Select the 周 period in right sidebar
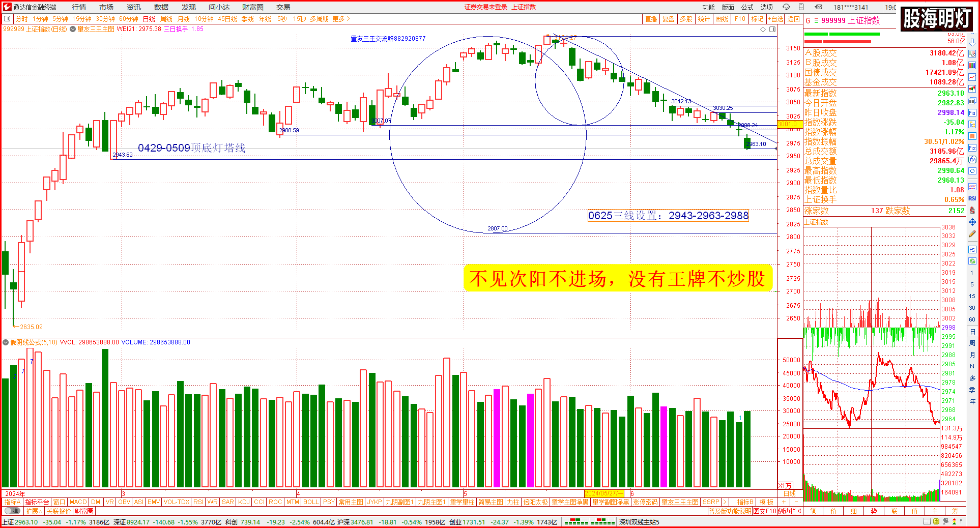Screen dimensions: 980x528 pyautogui.click(x=972, y=343)
